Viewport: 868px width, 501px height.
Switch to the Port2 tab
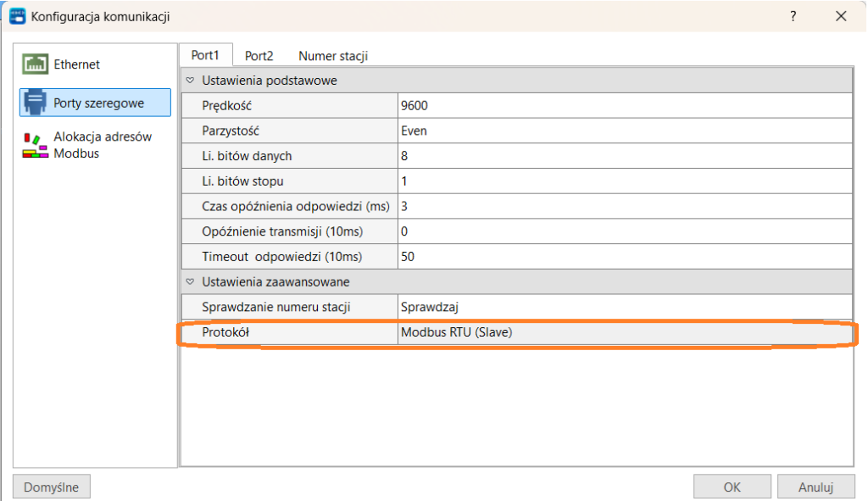point(259,56)
